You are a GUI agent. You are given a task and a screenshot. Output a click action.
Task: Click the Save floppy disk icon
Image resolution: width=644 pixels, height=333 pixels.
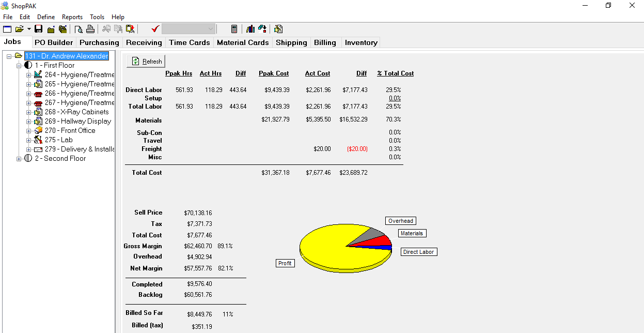39,29
